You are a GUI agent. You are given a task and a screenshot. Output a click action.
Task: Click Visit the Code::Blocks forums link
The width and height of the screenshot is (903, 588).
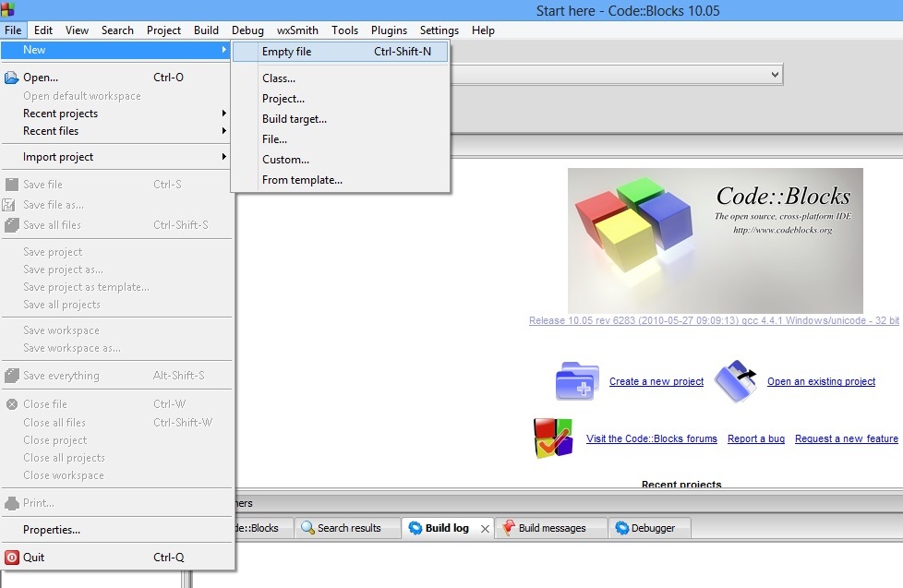point(652,438)
